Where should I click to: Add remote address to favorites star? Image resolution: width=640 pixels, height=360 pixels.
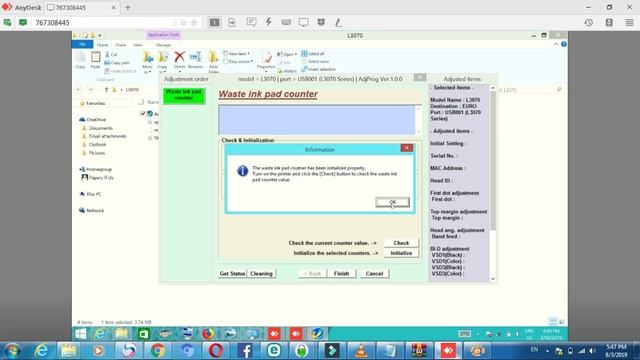pyautogui.click(x=194, y=22)
